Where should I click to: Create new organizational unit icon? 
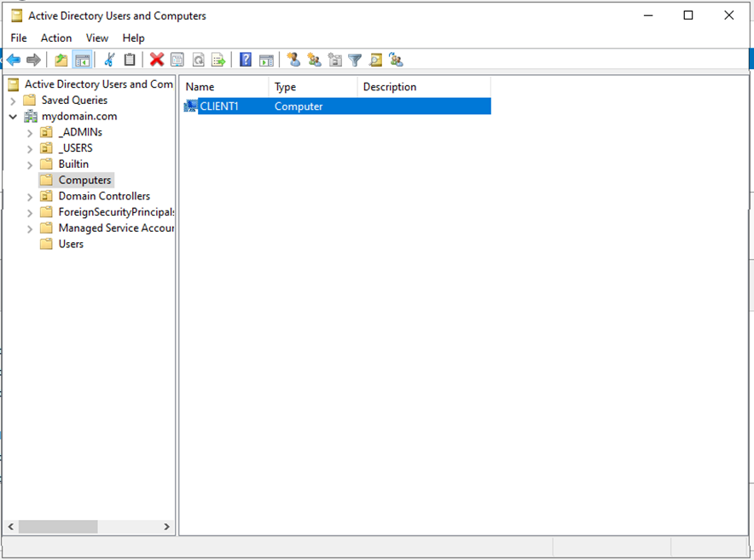pyautogui.click(x=334, y=60)
